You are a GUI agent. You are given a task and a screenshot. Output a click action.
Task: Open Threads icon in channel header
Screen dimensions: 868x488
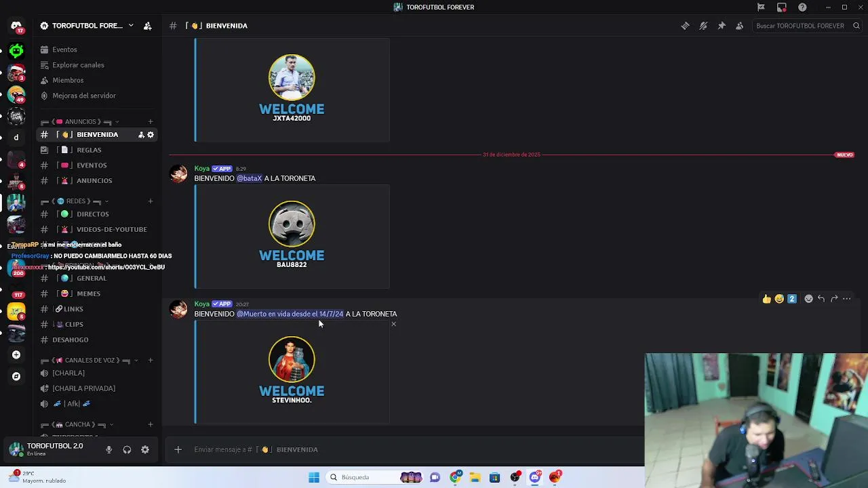685,26
